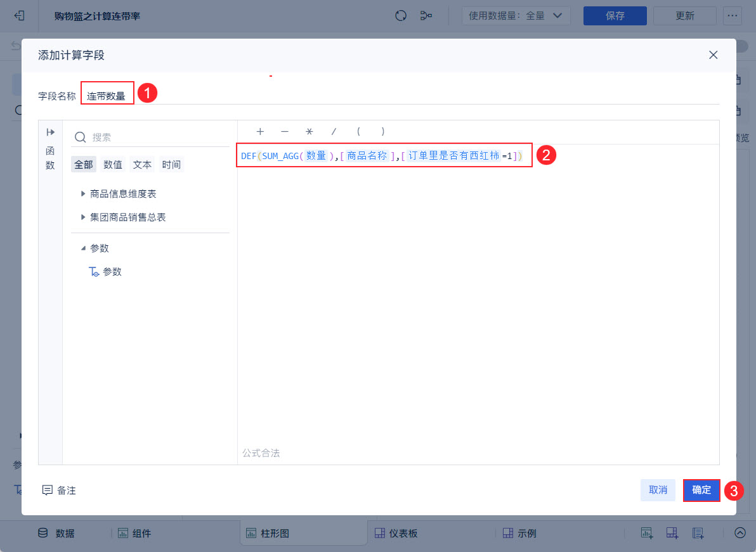The height and width of the screenshot is (552, 756).
Task: Open the 使用数据量 全量 dropdown
Action: coord(516,16)
